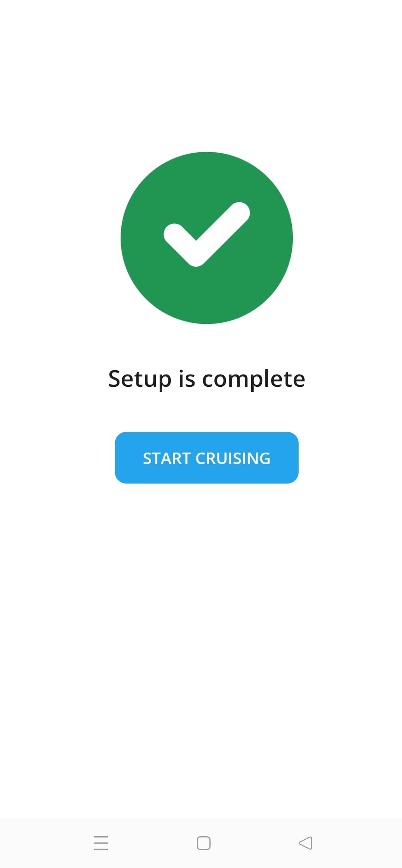
Task: Begin cruising with the blue button
Action: tap(206, 458)
